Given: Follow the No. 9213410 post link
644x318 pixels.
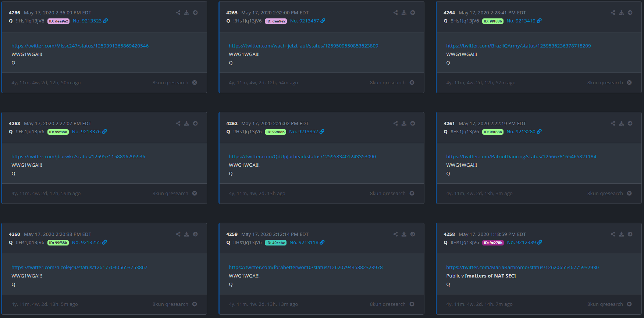Looking at the screenshot, I should pos(524,21).
